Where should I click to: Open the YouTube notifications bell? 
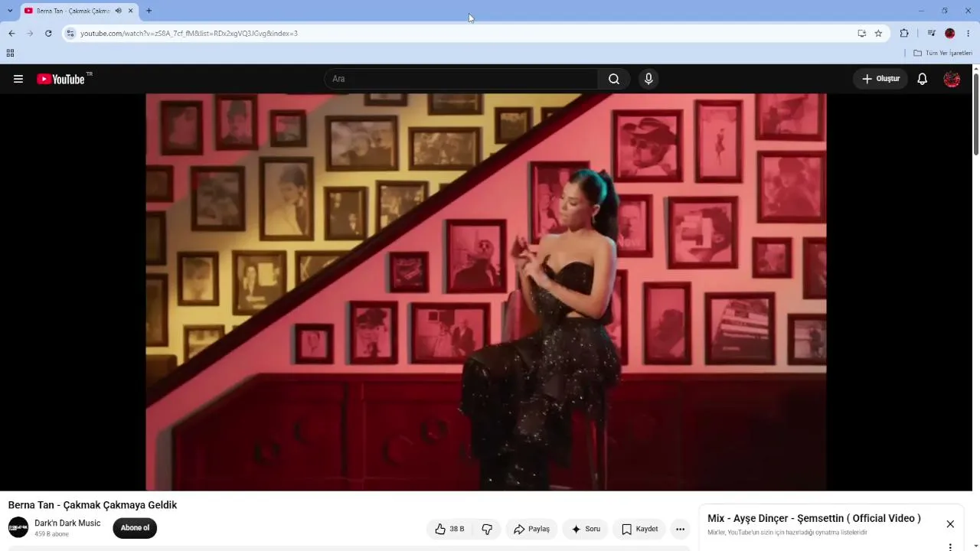[x=923, y=79]
